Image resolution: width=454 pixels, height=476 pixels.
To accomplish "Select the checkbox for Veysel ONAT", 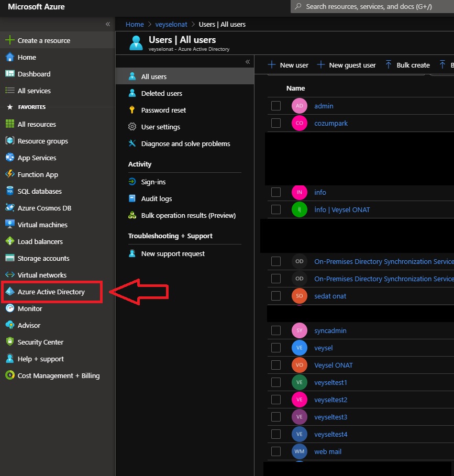I will coord(276,365).
